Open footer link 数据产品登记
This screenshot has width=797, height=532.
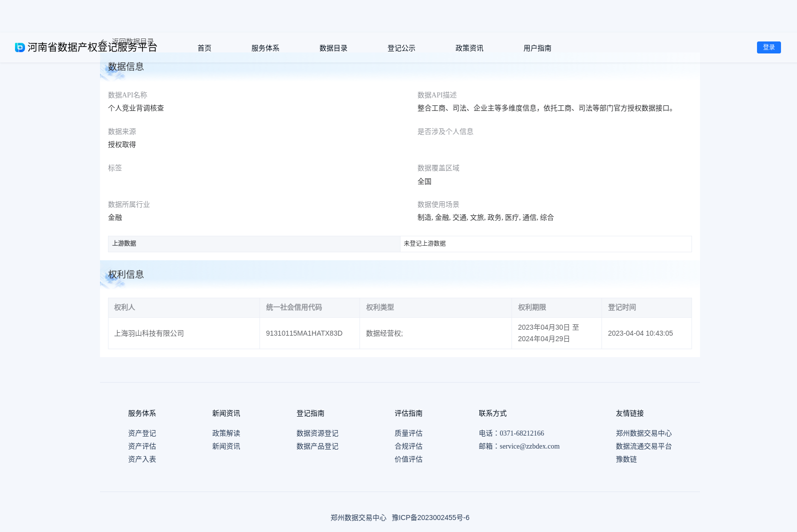tap(317, 446)
